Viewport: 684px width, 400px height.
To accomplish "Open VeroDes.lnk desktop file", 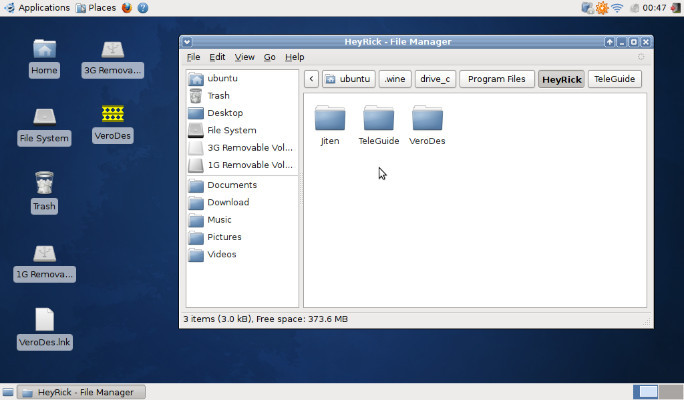I will coord(44,328).
